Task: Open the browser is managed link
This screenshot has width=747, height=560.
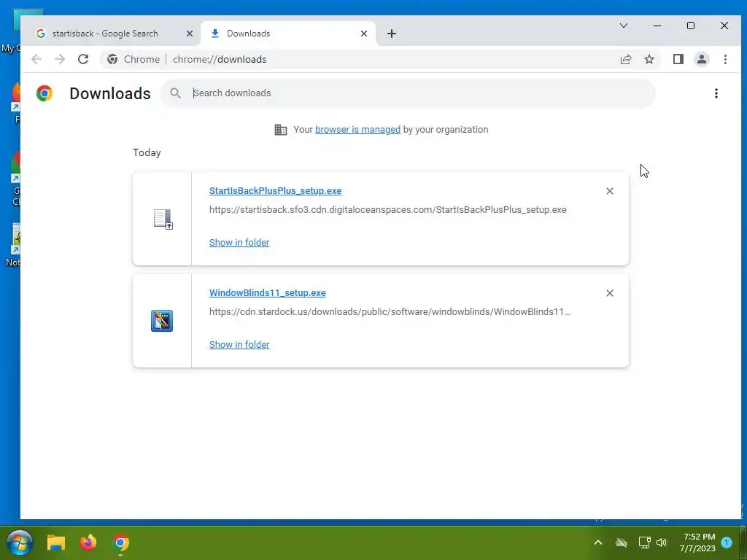Action: pyautogui.click(x=357, y=130)
